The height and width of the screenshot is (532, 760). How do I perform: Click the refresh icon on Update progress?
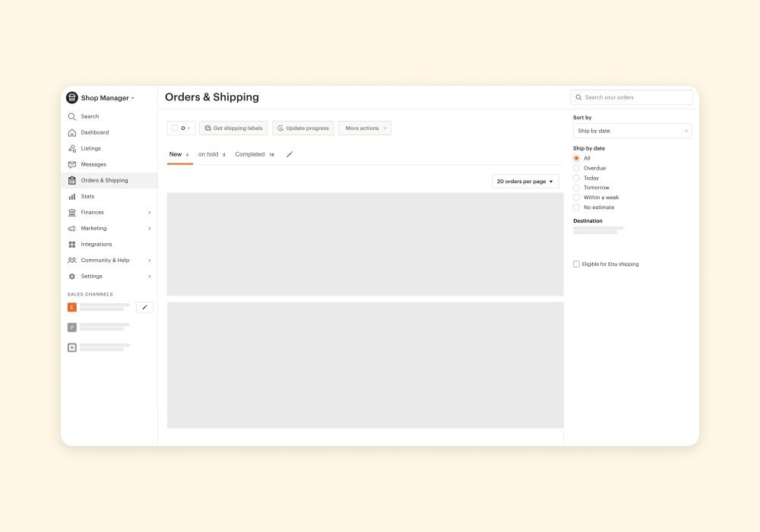pos(280,128)
